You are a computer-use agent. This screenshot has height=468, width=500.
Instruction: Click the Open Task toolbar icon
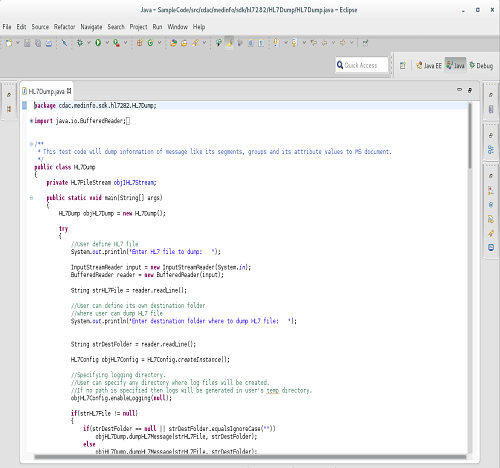[184, 43]
